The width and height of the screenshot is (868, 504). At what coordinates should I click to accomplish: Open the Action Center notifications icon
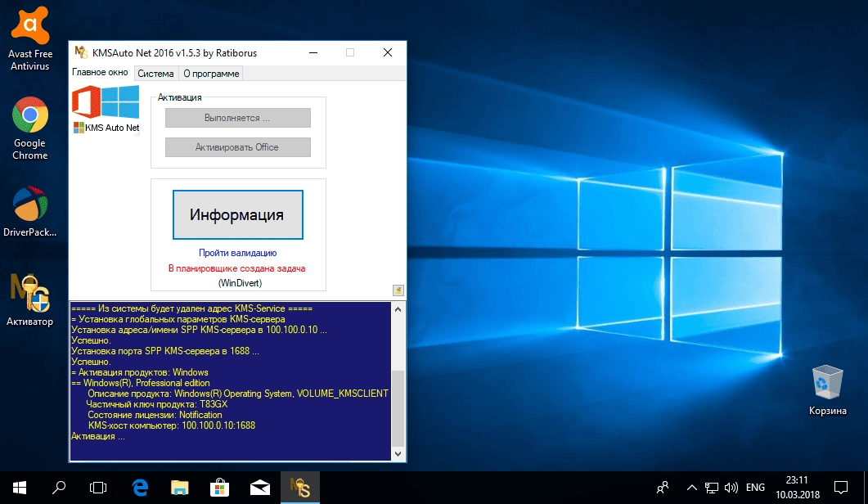[841, 488]
